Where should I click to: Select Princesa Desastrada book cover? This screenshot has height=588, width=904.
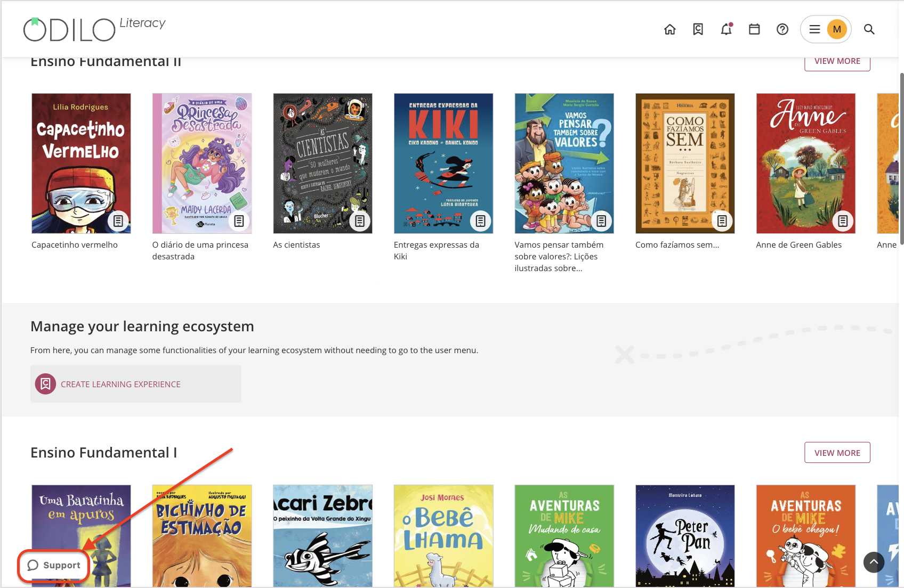[202, 164]
